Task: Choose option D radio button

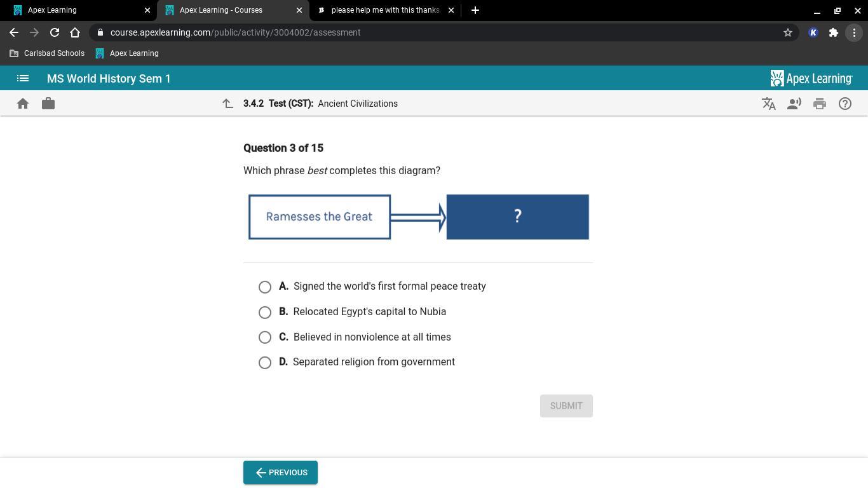Action: tap(265, 363)
